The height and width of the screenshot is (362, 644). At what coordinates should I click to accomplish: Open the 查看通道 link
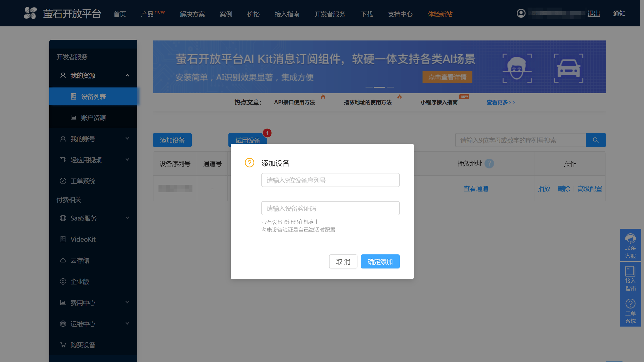[476, 189]
